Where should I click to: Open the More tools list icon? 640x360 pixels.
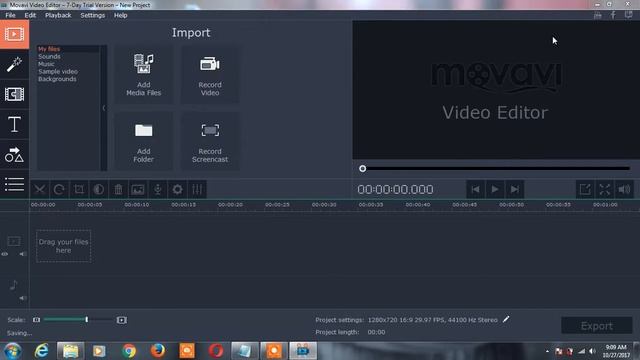[14, 184]
